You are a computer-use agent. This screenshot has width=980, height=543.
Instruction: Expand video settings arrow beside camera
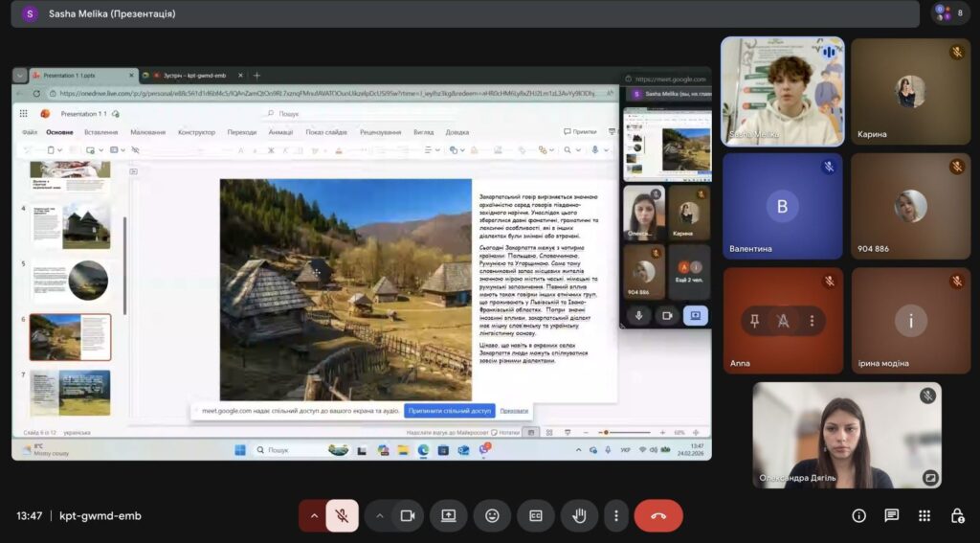(x=379, y=516)
